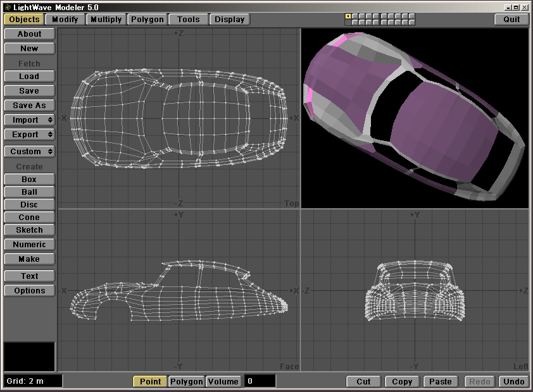Pick the Cone creation tool
This screenshot has height=392, width=533.
click(29, 217)
